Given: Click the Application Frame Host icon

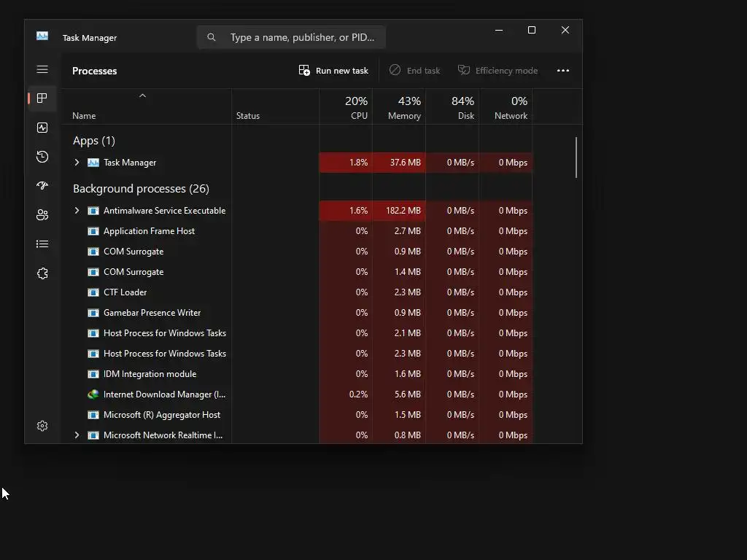Looking at the screenshot, I should pyautogui.click(x=93, y=231).
